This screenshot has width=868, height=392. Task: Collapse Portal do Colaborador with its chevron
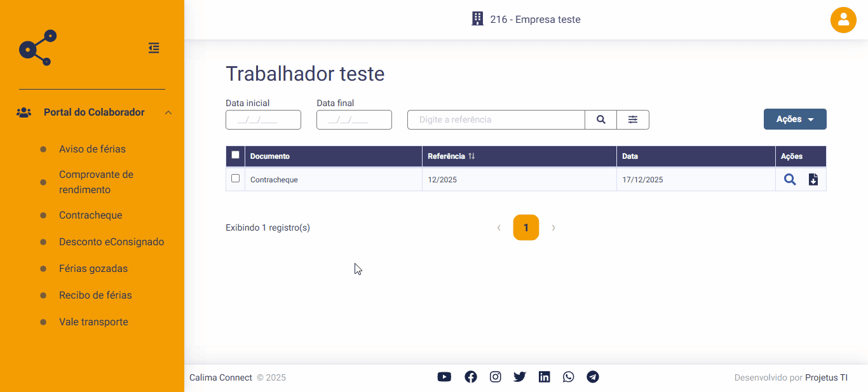(168, 112)
